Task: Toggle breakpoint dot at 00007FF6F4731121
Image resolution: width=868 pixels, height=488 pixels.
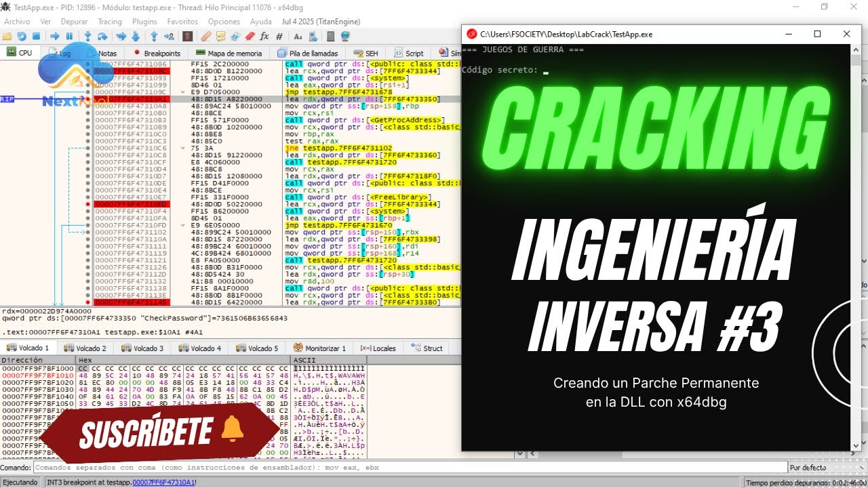Action: click(x=88, y=260)
